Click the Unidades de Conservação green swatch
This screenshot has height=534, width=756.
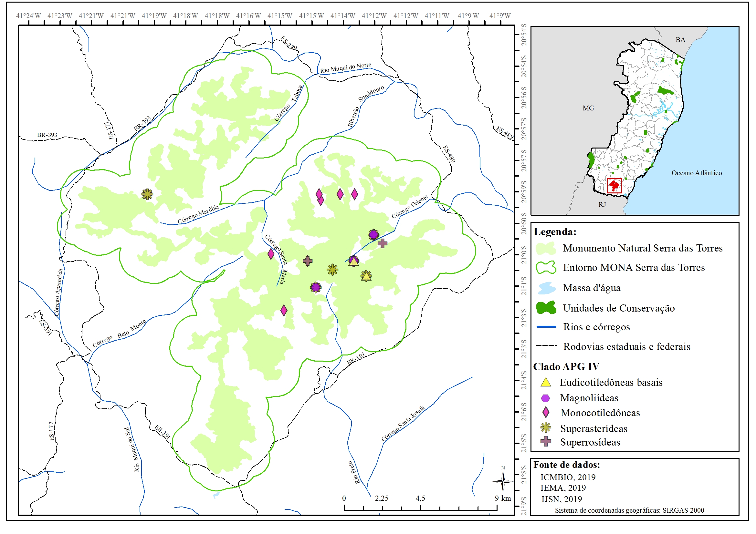[546, 308]
